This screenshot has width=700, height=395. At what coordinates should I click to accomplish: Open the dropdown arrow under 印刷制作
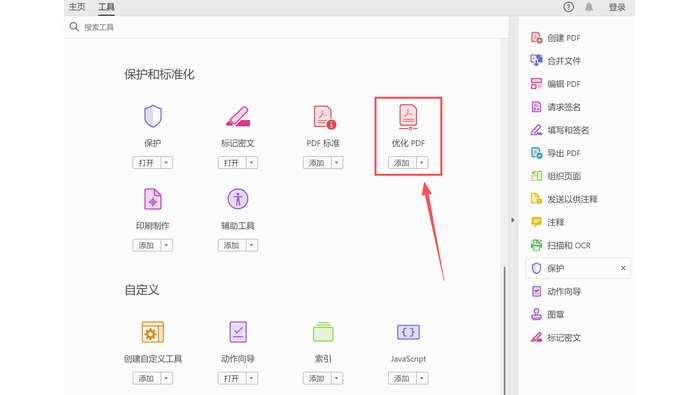pyautogui.click(x=166, y=245)
